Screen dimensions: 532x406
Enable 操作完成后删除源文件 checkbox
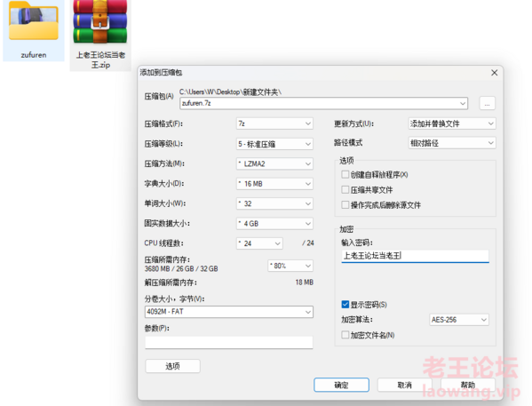(x=345, y=205)
